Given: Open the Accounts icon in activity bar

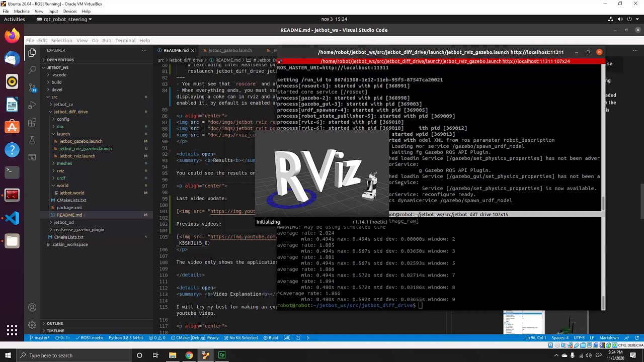Looking at the screenshot, I should pos(32,307).
